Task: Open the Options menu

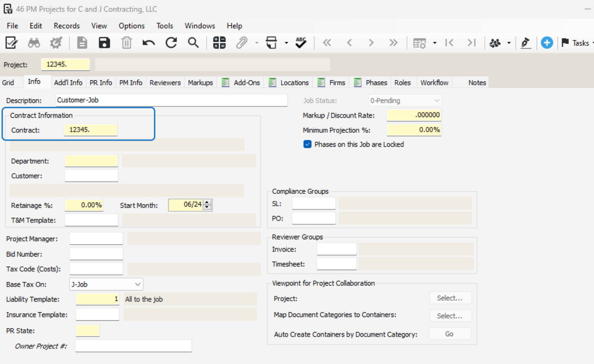Action: [x=132, y=26]
